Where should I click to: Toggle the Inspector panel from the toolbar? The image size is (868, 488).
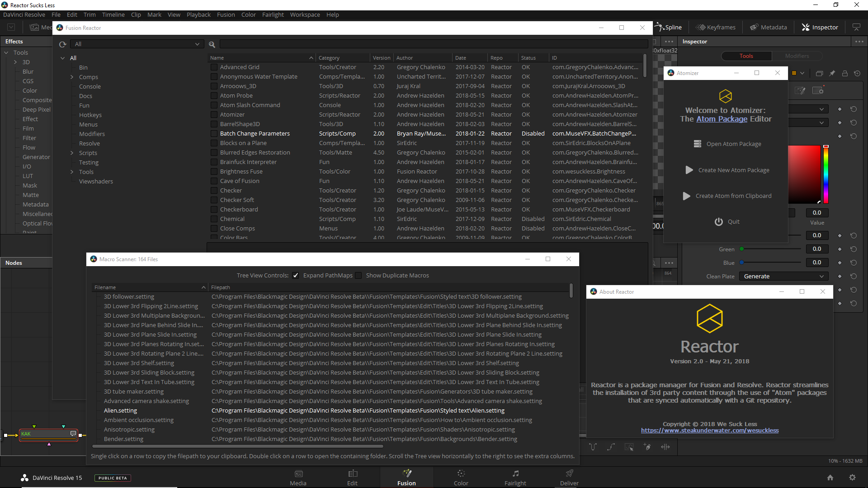pyautogui.click(x=820, y=27)
